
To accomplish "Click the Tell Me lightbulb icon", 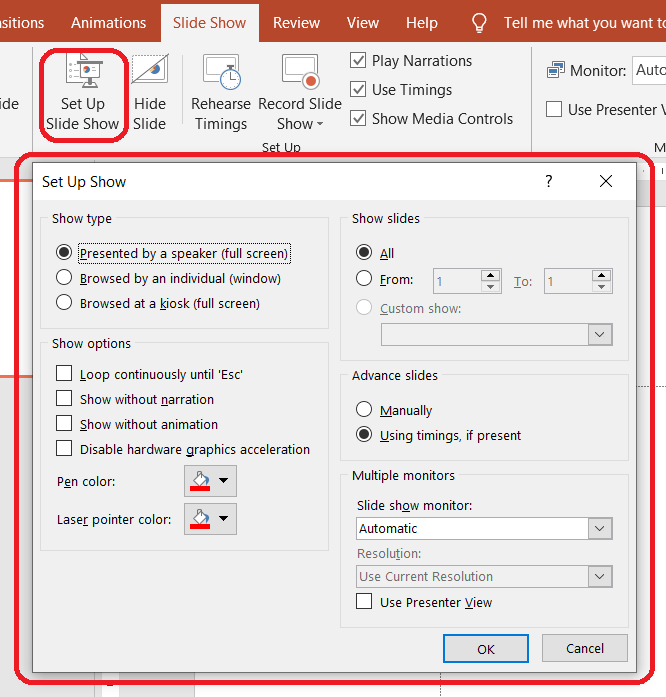I will pyautogui.click(x=480, y=23).
